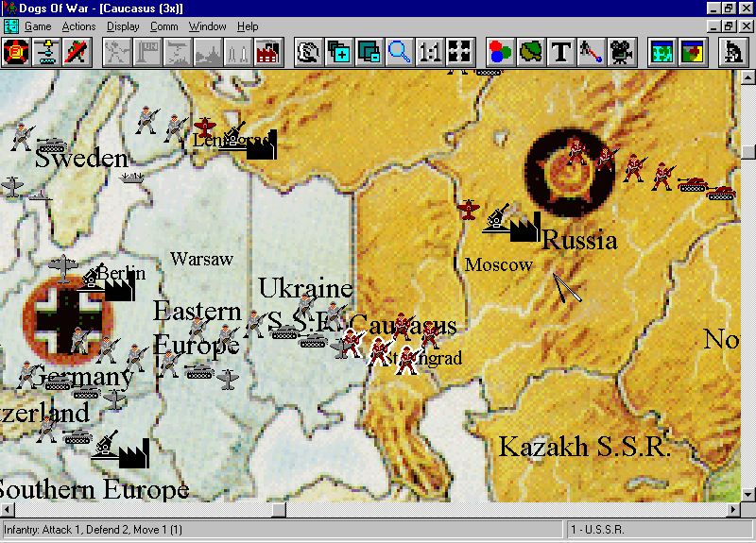
Task: Click the grayed-out UN flag toolbar button
Action: click(x=147, y=52)
